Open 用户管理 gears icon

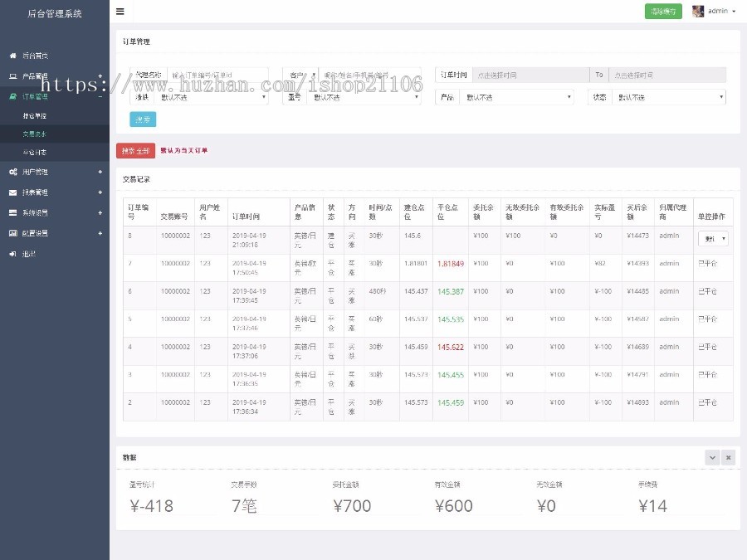coord(12,172)
